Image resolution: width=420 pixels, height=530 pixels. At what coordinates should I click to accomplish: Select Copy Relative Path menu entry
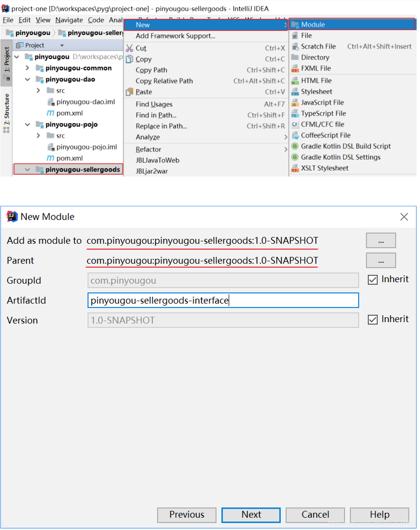tap(206, 81)
